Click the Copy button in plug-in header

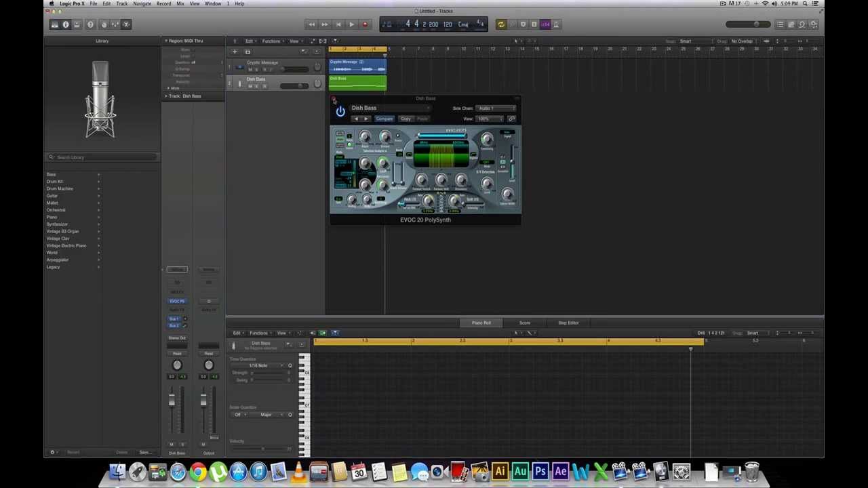(406, 119)
